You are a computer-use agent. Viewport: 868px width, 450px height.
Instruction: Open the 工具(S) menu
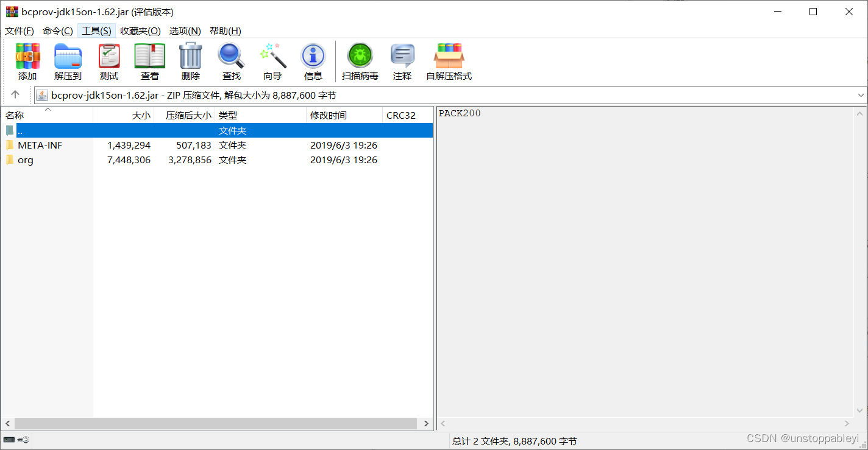click(97, 31)
